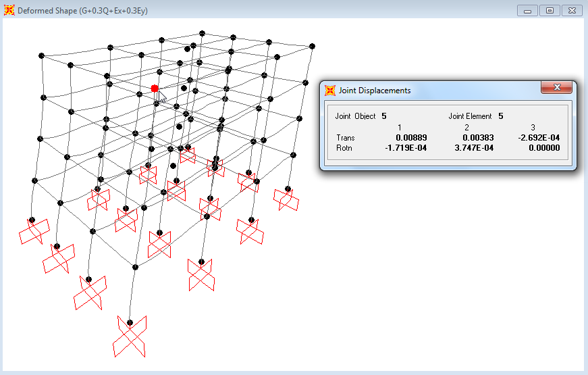The height and width of the screenshot is (375, 588).
Task: Click rotation value 0.00000
Action: pyautogui.click(x=544, y=148)
